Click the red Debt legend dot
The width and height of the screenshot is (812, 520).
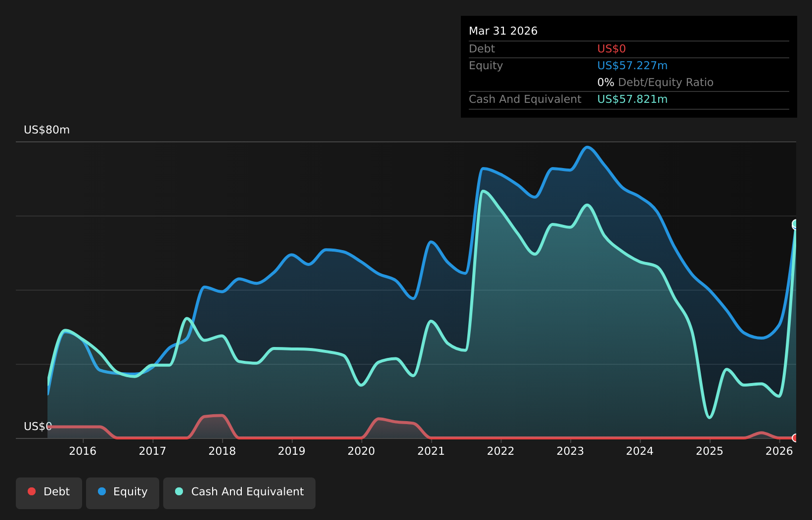point(32,491)
